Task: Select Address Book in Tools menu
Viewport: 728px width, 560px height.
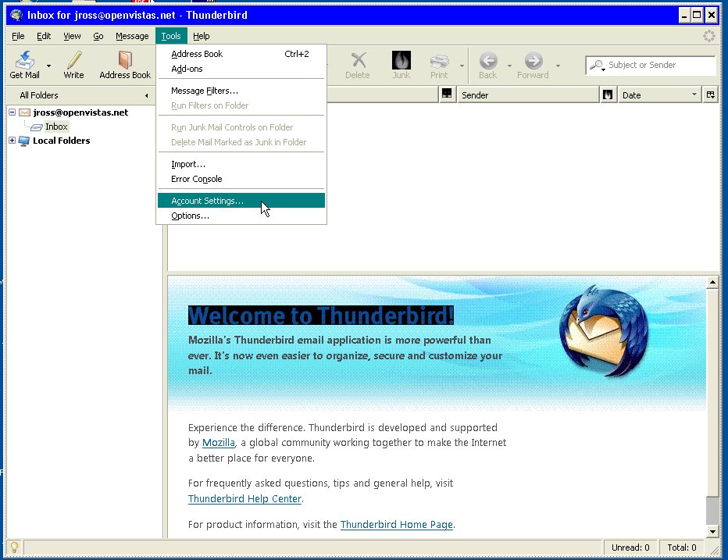Action: pos(241,54)
